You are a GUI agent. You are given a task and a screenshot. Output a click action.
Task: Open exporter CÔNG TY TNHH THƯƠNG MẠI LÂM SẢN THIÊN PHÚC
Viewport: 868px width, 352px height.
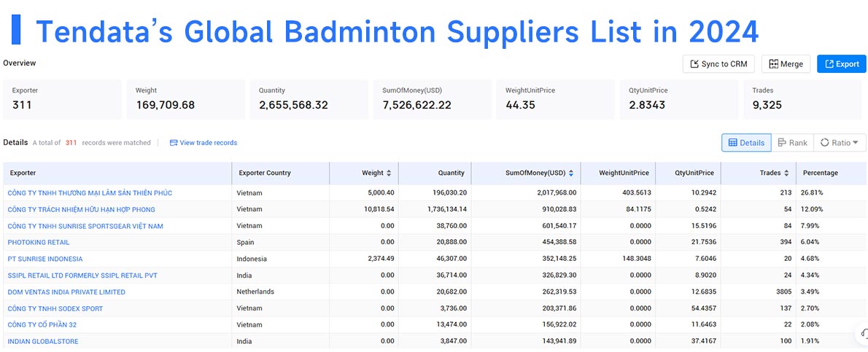90,193
